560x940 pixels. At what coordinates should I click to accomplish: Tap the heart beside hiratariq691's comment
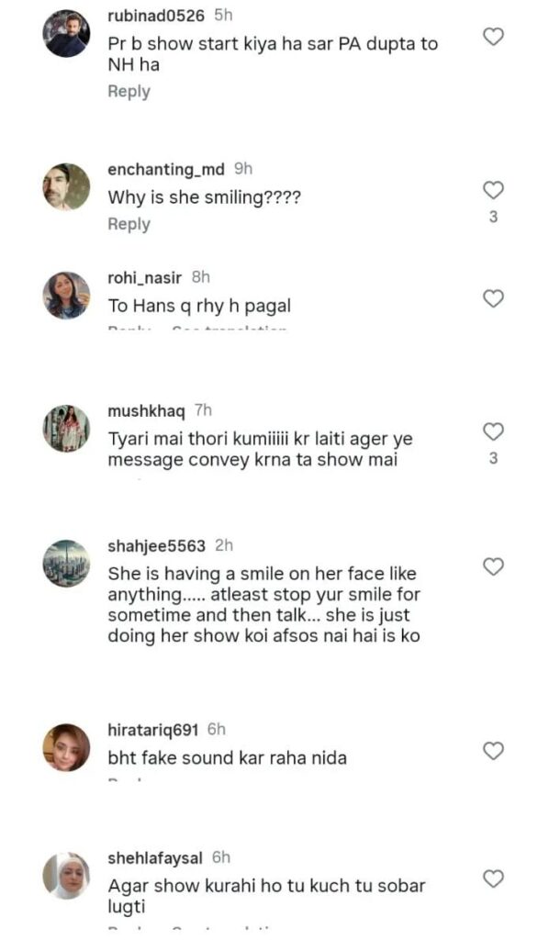click(x=493, y=751)
